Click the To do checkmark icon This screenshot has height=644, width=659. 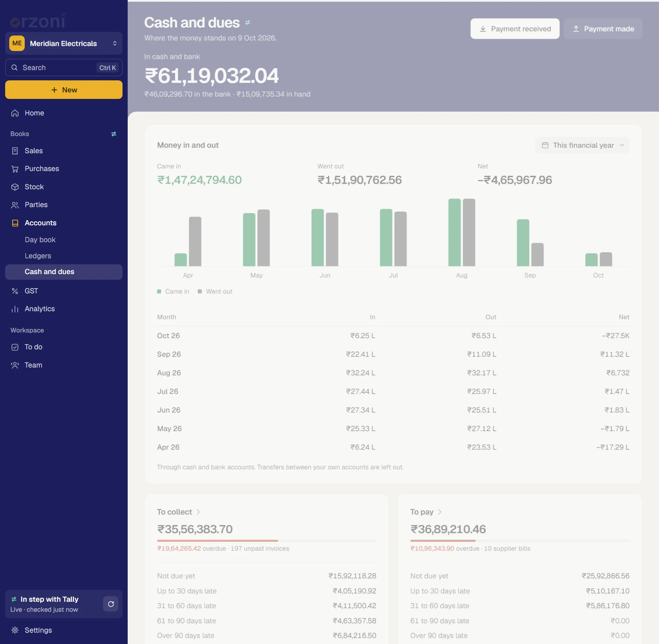(x=15, y=347)
